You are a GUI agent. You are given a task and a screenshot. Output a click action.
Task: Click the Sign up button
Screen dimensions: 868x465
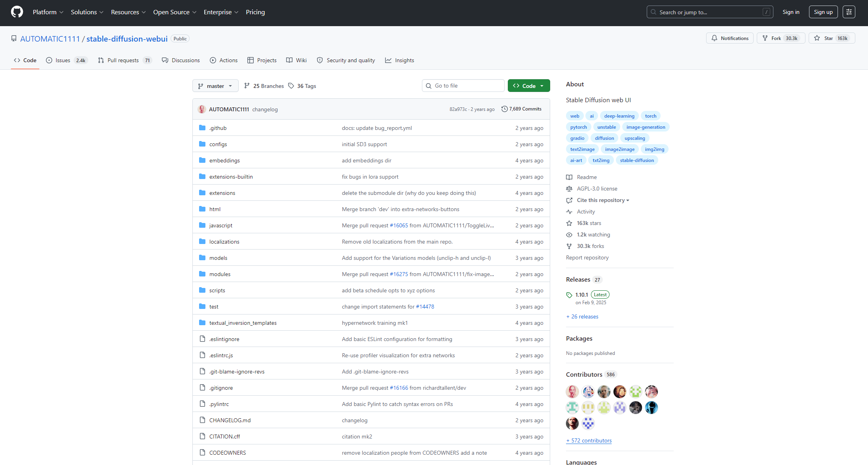coord(823,12)
